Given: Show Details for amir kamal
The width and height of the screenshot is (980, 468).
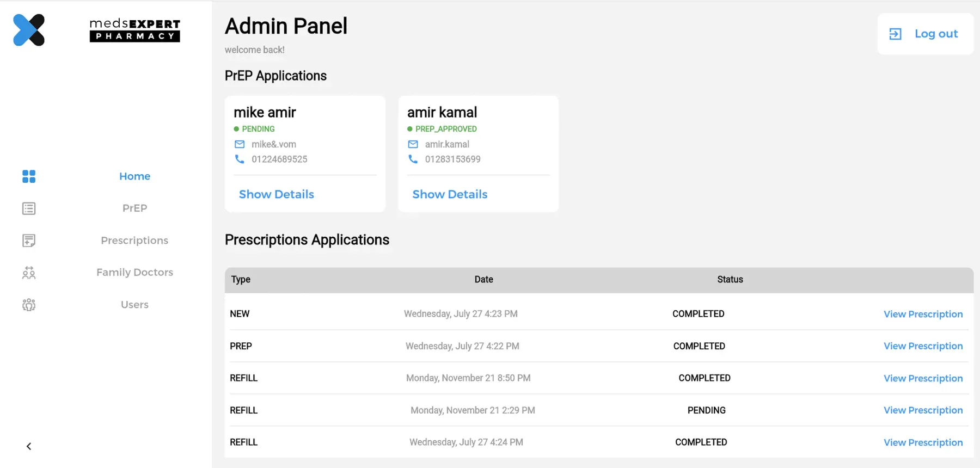Looking at the screenshot, I should 450,194.
